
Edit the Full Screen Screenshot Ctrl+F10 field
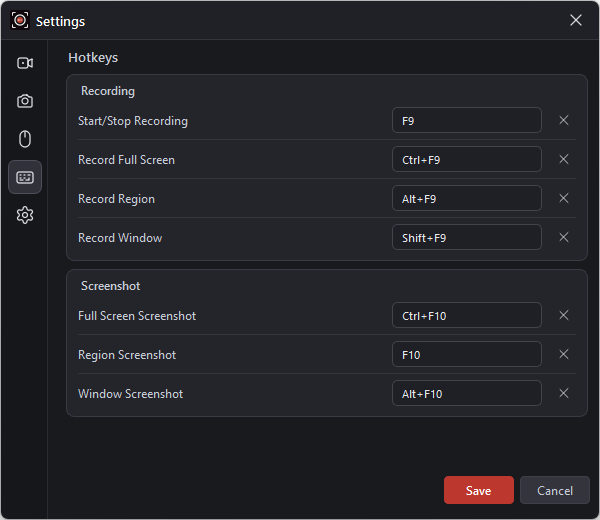click(467, 316)
